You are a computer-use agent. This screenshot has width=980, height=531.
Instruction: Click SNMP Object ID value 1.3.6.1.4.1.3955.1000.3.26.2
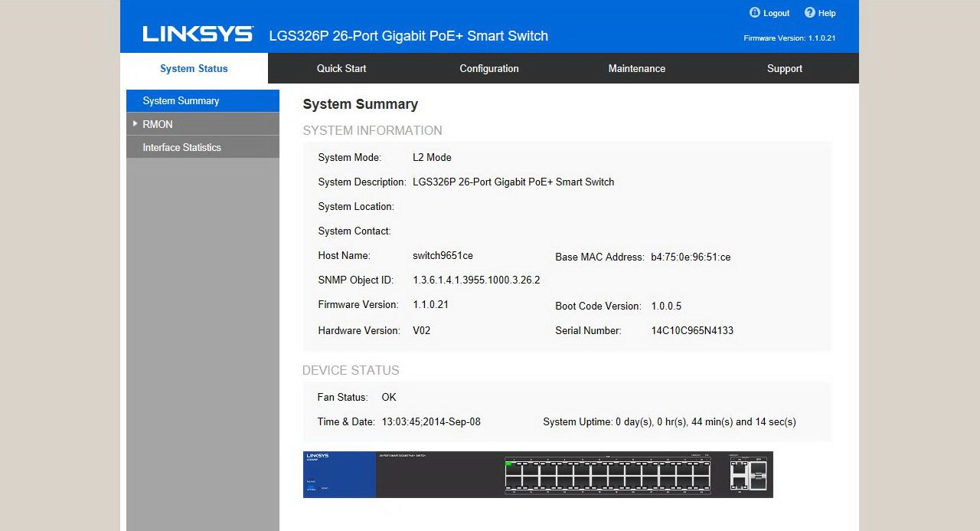click(476, 280)
